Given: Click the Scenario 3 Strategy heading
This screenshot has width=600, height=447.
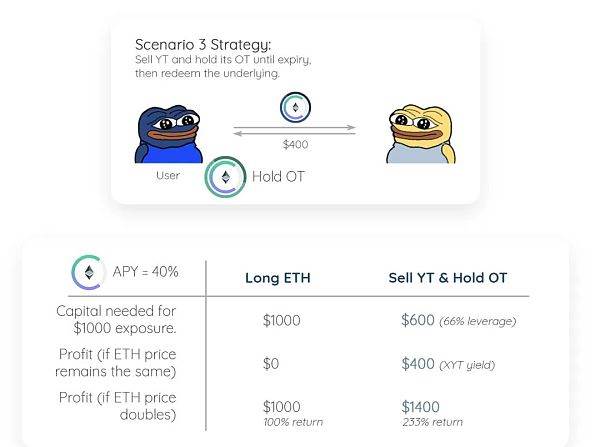Looking at the screenshot, I should tap(203, 45).
